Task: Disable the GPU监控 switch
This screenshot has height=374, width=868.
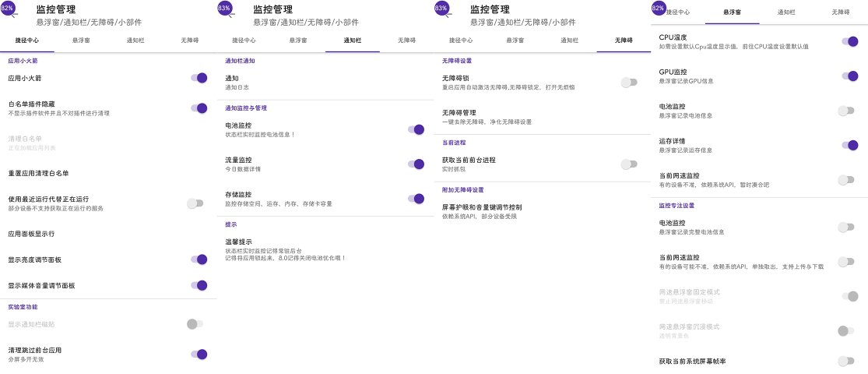Action: pos(850,76)
